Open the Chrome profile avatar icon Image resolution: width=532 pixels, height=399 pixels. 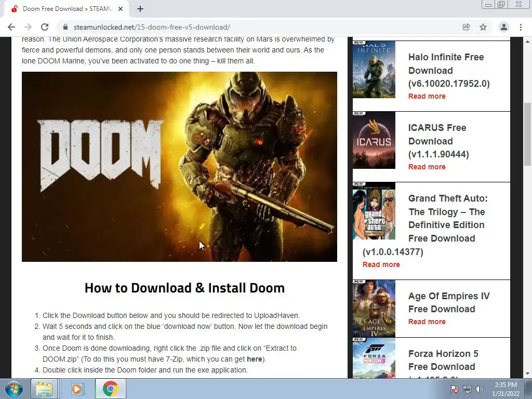(504, 27)
